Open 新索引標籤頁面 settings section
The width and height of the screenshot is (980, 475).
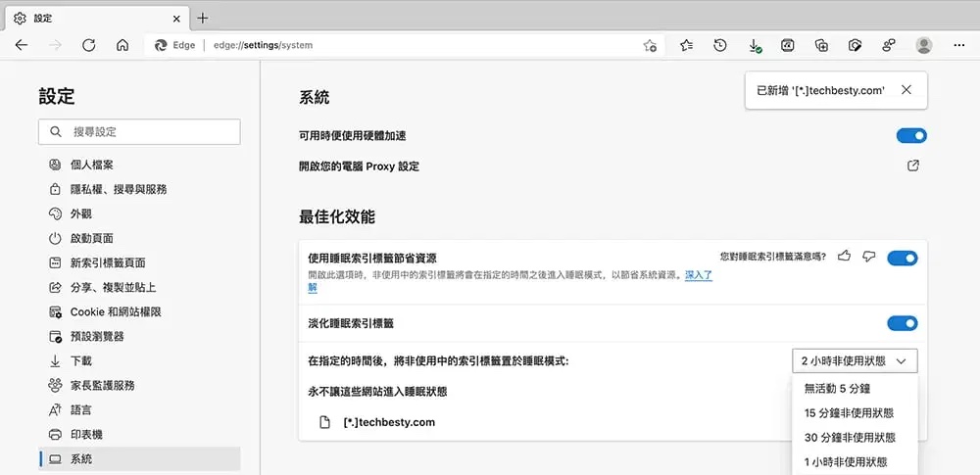[x=139, y=262]
